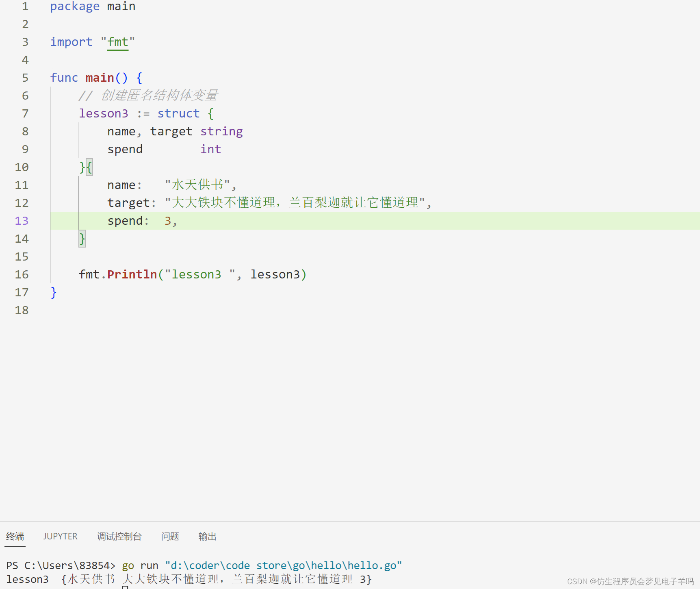Click the target string starting with 大大铁块
Viewport: 700px width, 589px height.
[x=295, y=203]
